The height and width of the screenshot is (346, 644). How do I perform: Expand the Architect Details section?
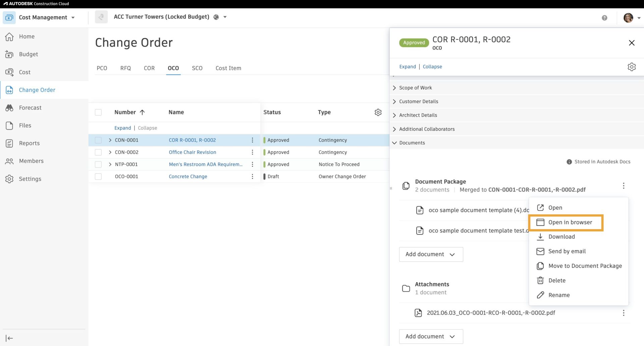pyautogui.click(x=517, y=115)
